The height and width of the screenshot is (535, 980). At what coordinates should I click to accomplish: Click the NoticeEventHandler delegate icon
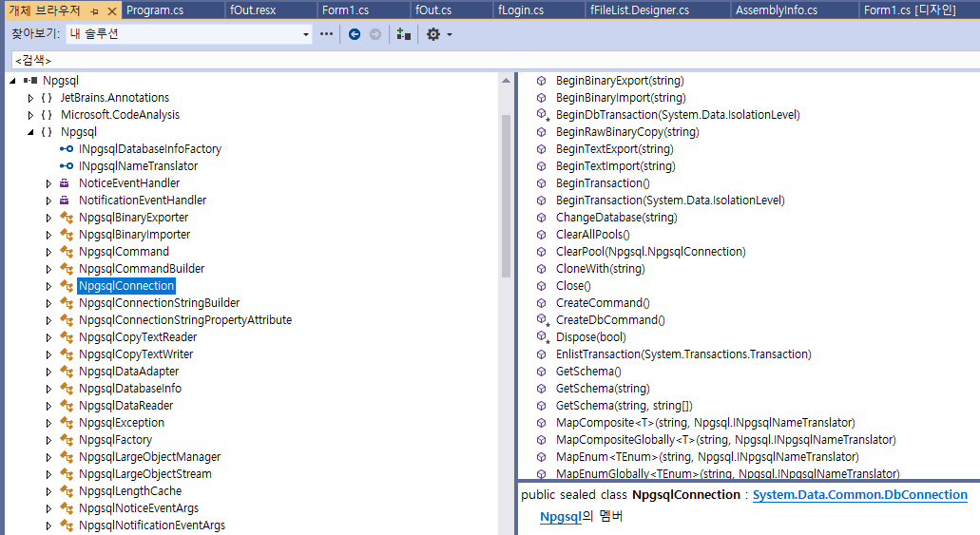pos(65,183)
